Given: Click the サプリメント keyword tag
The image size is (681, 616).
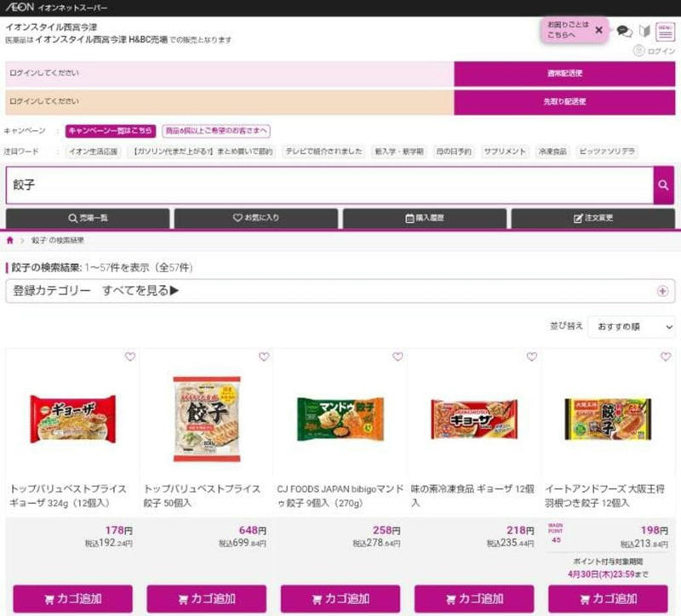Looking at the screenshot, I should tap(505, 151).
